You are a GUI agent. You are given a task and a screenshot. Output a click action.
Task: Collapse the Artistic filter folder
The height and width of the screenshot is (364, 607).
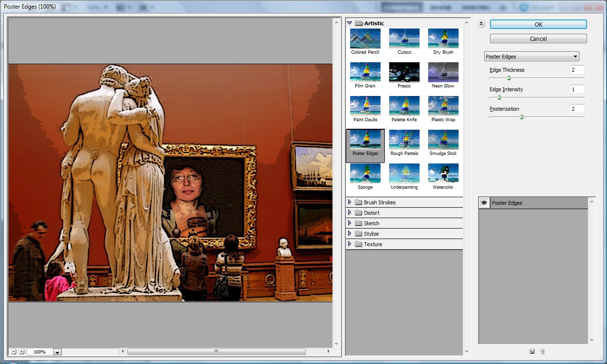click(x=350, y=23)
